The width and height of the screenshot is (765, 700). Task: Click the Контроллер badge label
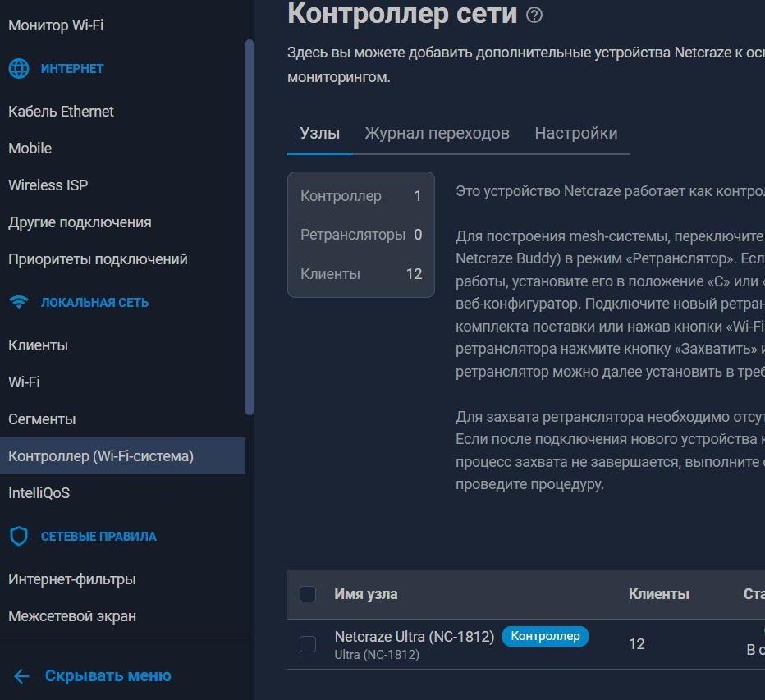tap(546, 636)
